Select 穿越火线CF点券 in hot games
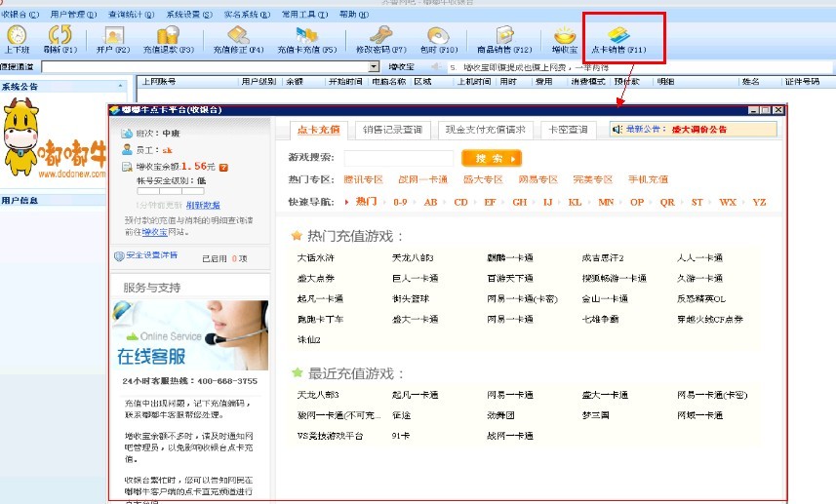The height and width of the screenshot is (504, 836). [710, 319]
